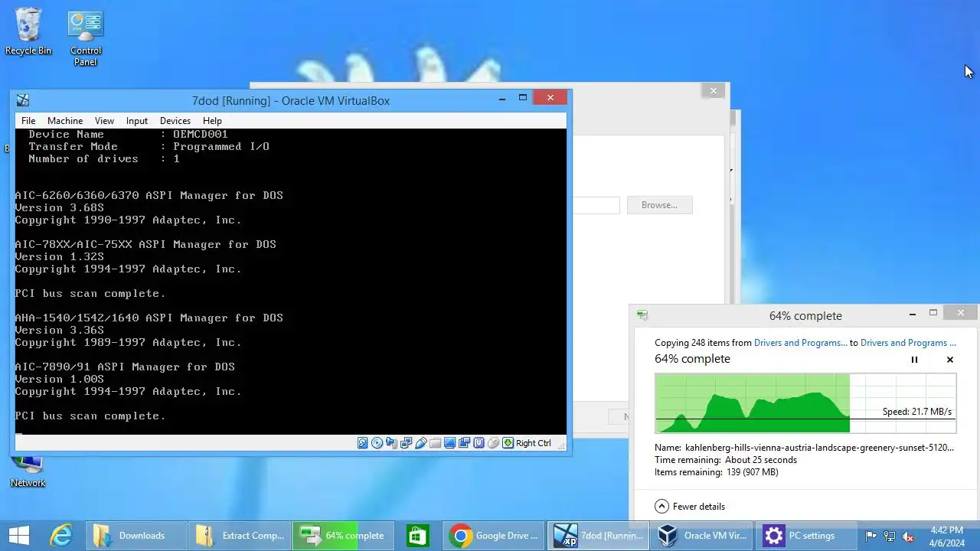Click the recording indicator in VirtualBox status bar
The width and height of the screenshot is (980, 551).
click(464, 443)
